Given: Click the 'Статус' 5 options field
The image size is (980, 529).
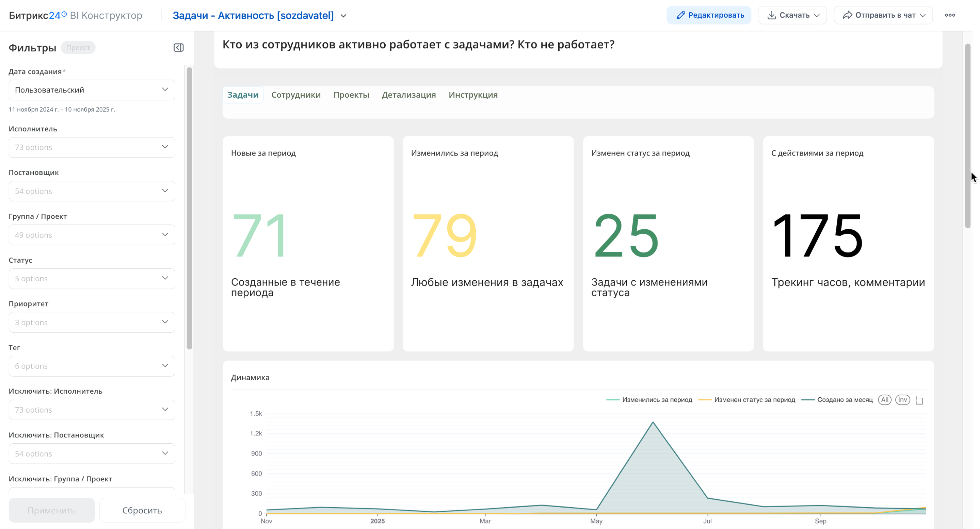Looking at the screenshot, I should pos(92,278).
